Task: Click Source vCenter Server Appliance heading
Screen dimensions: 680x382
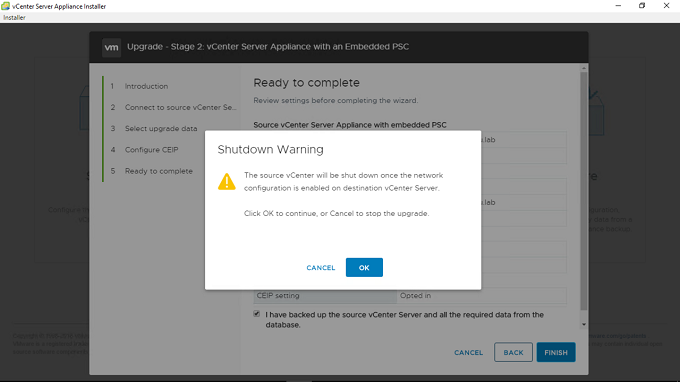Action: (x=350, y=125)
